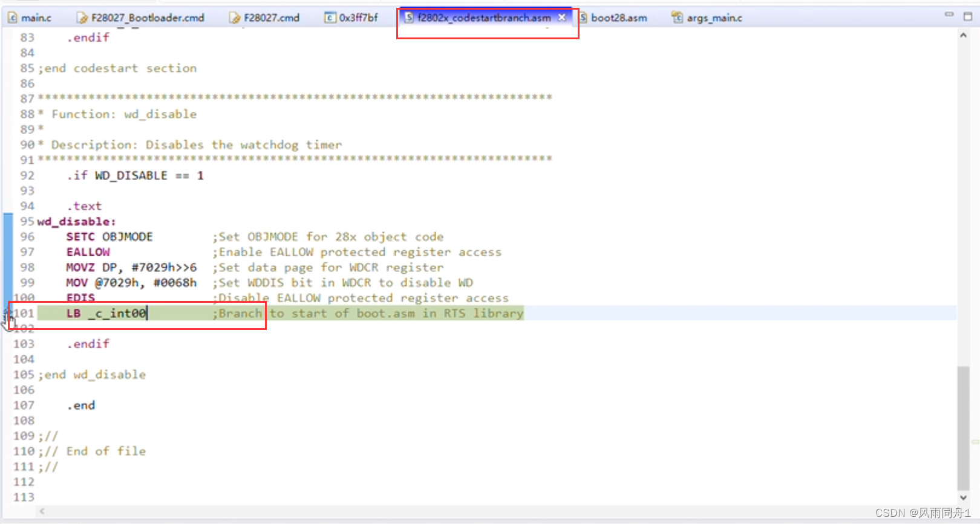Screen dimensions: 980x524
Task: Click the args_main.c file icon
Action: pyautogui.click(x=678, y=18)
